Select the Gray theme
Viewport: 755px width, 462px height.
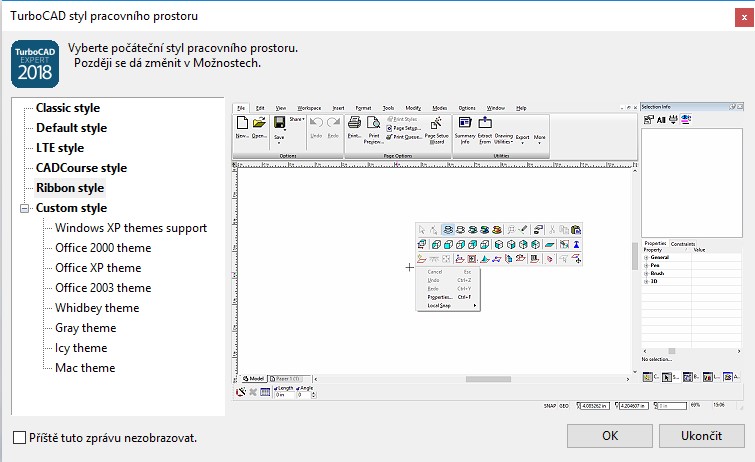tap(85, 328)
